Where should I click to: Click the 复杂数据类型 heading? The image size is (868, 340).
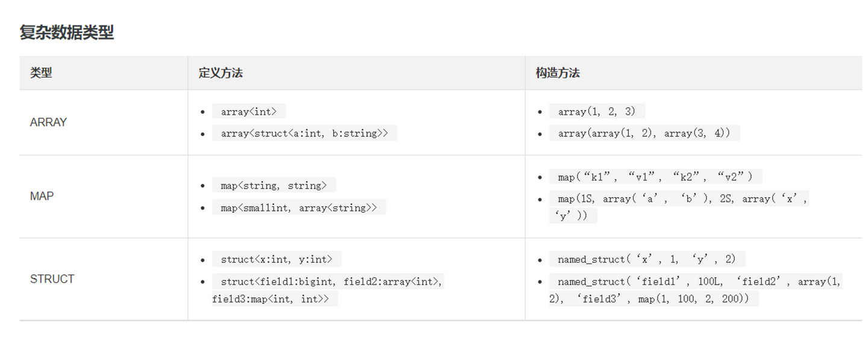coord(66,33)
